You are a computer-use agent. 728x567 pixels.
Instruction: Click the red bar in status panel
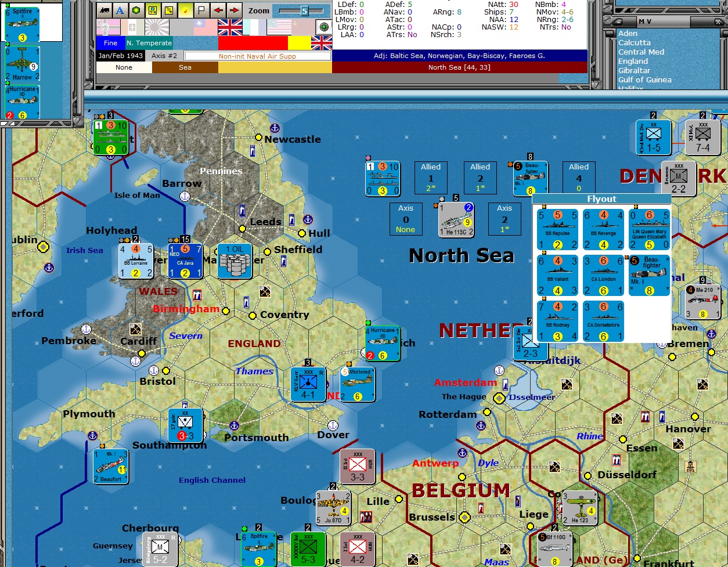(x=253, y=43)
